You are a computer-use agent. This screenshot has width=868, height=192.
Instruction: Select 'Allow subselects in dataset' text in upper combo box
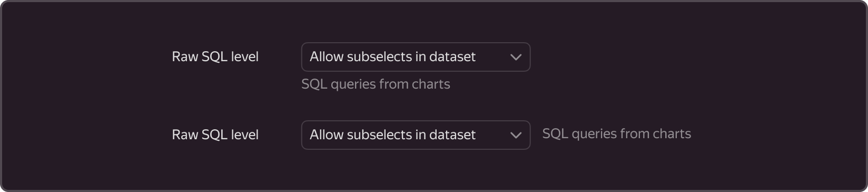(392, 57)
